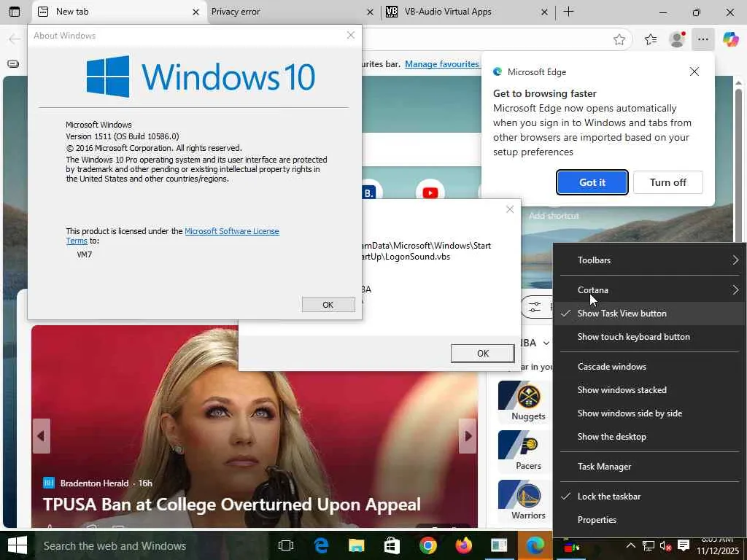Open Google Chrome from the taskbar
Viewport: 747px width, 560px height.
click(427, 545)
